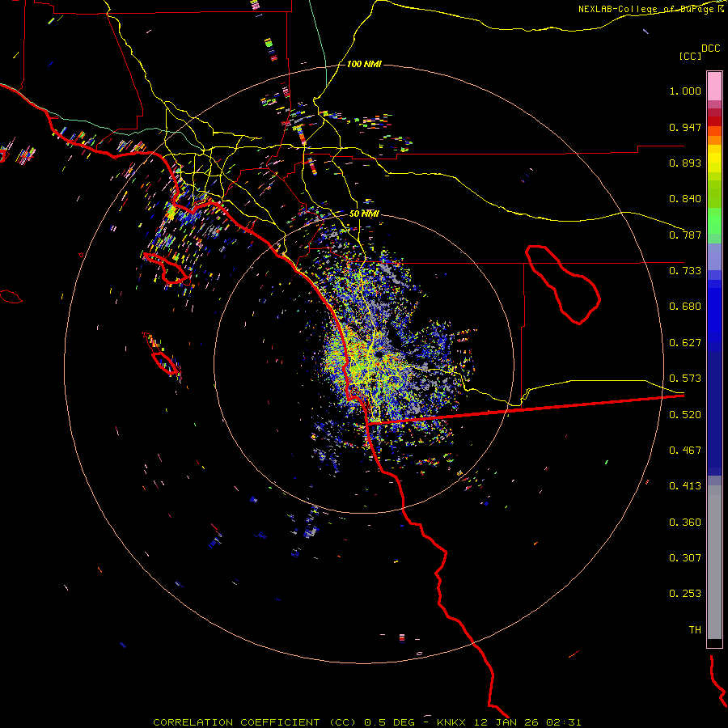Click the 50 NMI range ring label
728x728 pixels.
(x=364, y=214)
